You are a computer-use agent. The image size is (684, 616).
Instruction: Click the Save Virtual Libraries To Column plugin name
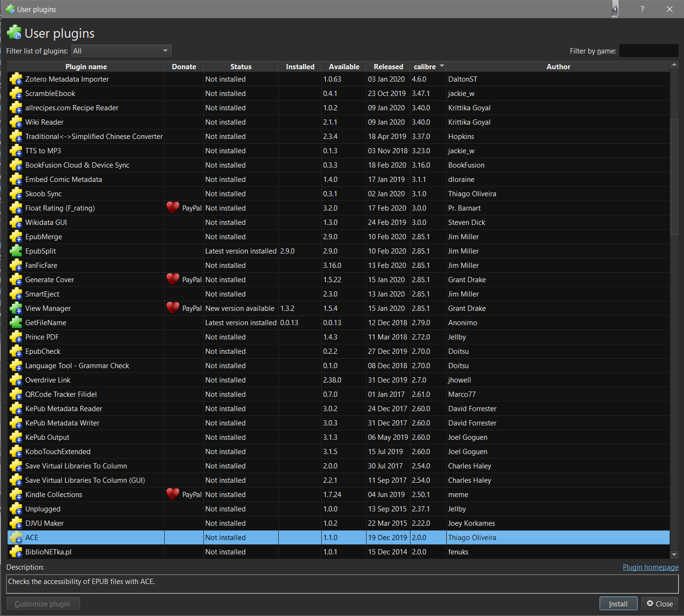[76, 466]
